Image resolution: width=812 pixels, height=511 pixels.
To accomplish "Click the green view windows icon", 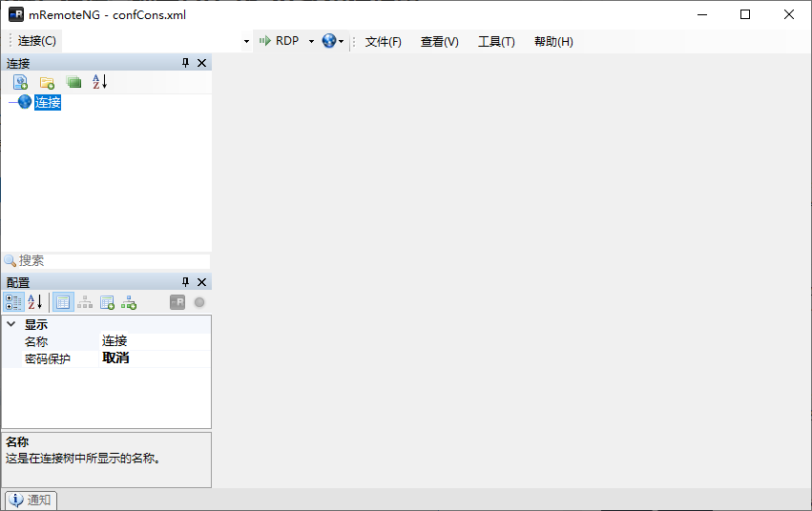I will point(73,83).
